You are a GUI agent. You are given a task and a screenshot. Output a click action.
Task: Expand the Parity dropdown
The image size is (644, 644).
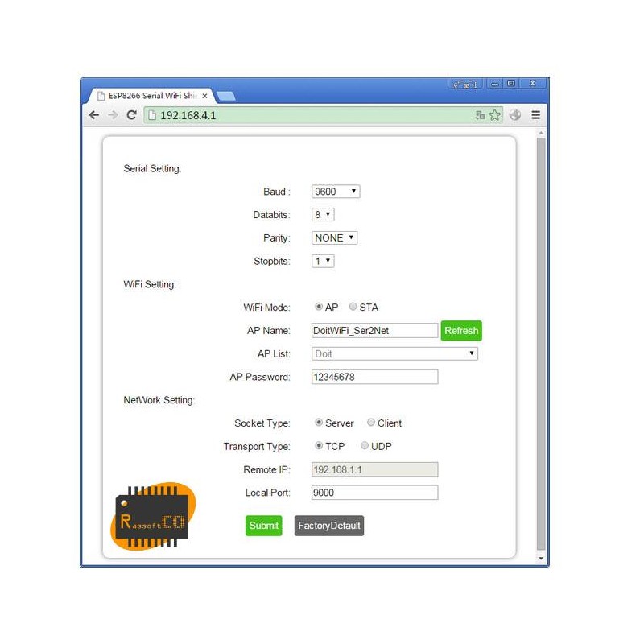click(334, 238)
